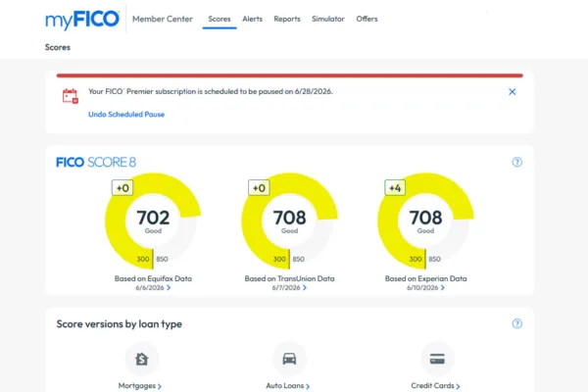
Task: Click the Credit Cards card icon
Action: (x=437, y=359)
